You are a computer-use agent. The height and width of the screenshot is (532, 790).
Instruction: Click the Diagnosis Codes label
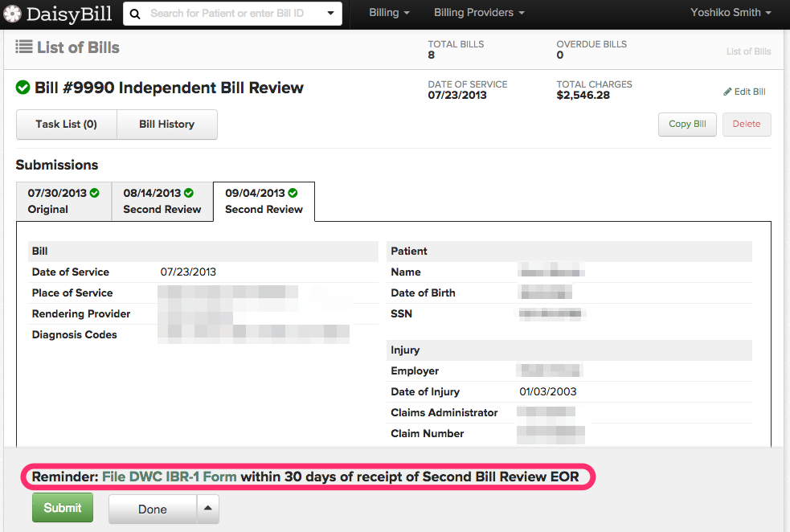[74, 334]
